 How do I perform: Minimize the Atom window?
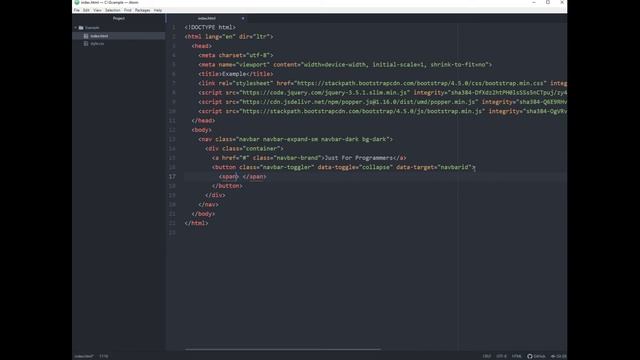[534, 2]
